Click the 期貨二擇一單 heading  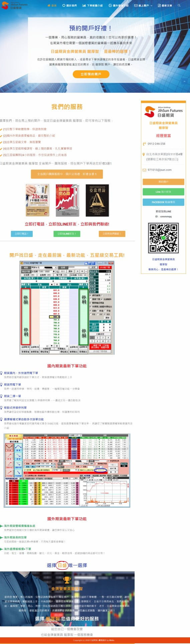click(12, 396)
